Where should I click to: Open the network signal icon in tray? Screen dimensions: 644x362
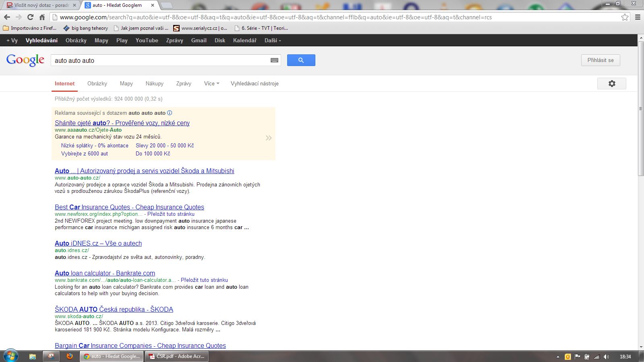pos(597,357)
